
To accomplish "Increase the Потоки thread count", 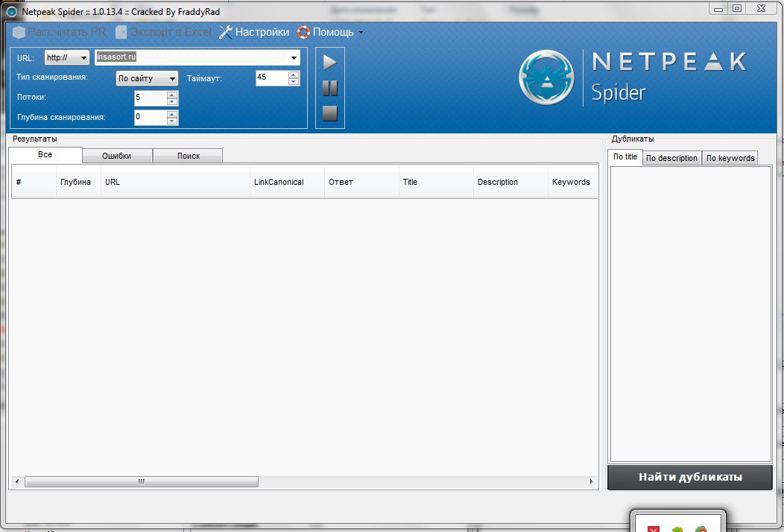I will click(x=172, y=95).
